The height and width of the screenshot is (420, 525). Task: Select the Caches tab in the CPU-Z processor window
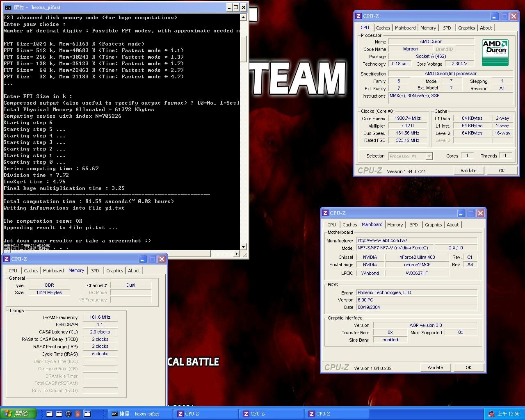pos(383,28)
